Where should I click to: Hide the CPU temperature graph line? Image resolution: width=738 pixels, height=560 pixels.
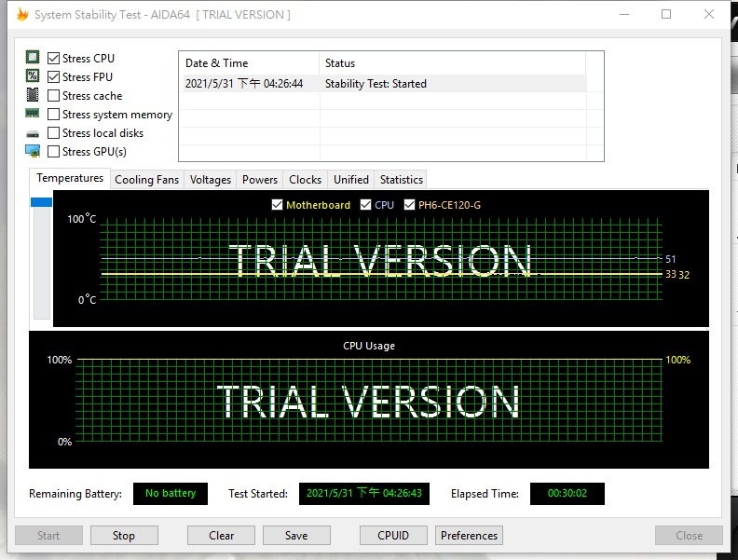365,205
